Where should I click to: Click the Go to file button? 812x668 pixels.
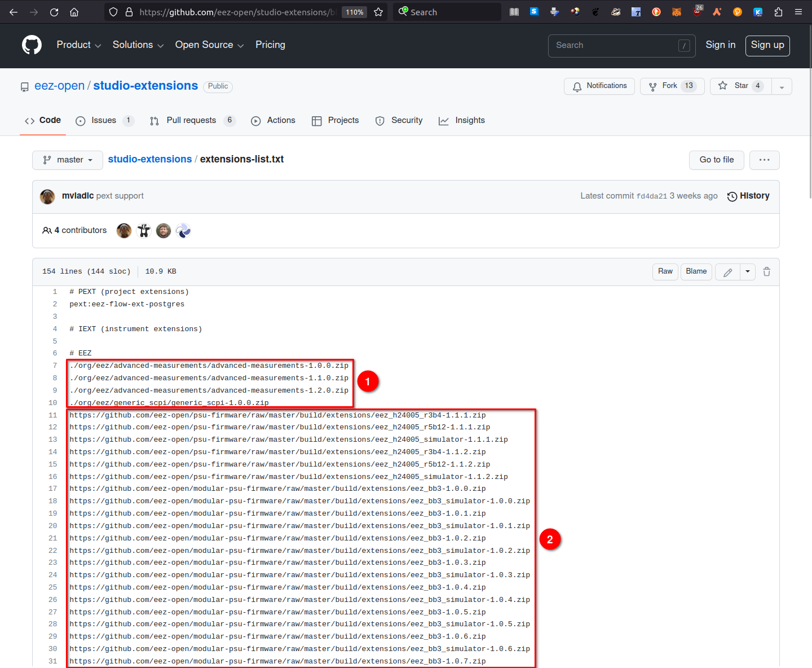(717, 160)
